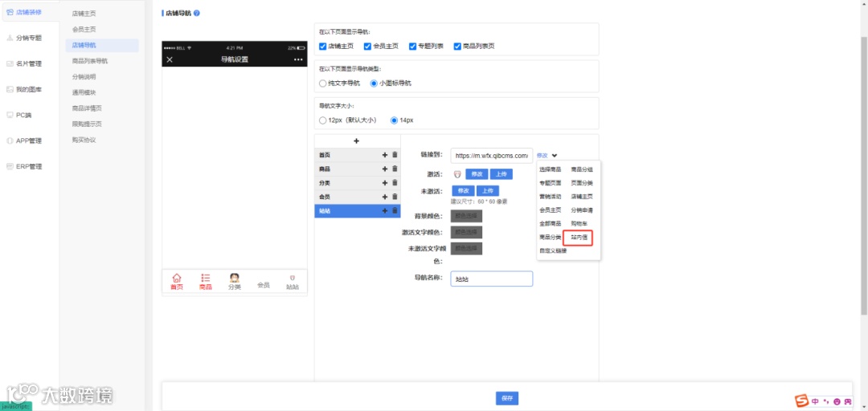Click the 保存 save button
This screenshot has width=868, height=411.
507,398
